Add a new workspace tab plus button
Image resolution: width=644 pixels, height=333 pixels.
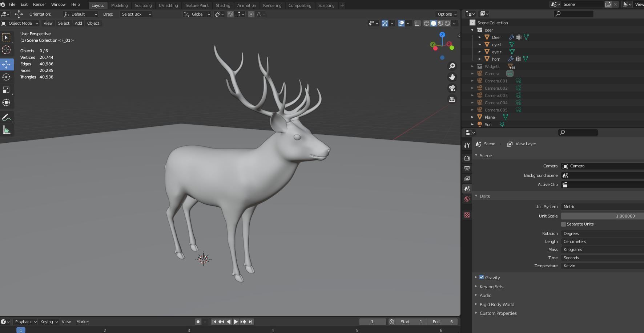(342, 5)
